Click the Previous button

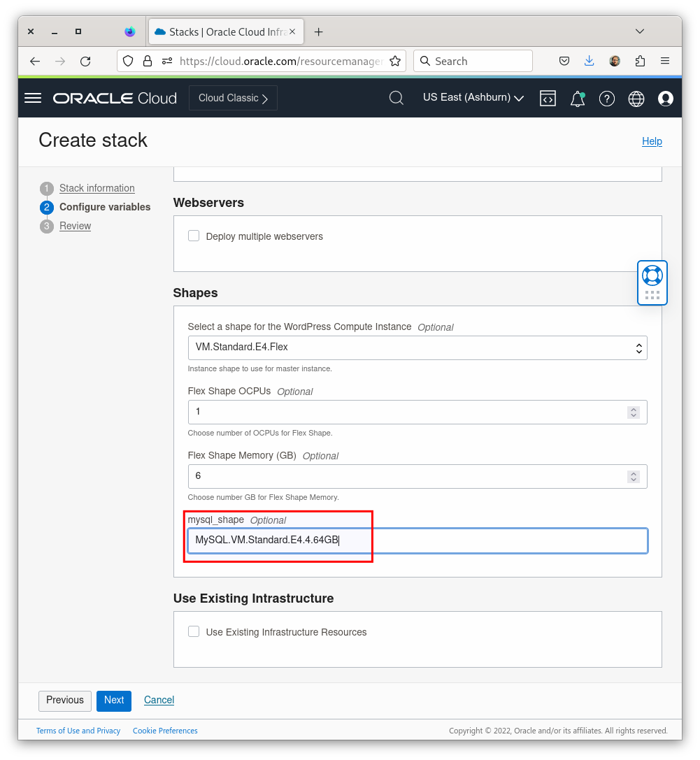tap(65, 701)
